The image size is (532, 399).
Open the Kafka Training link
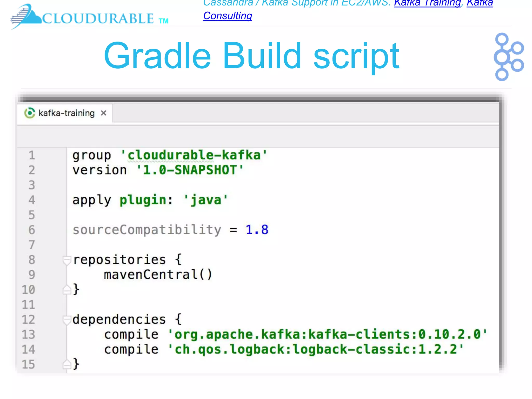coord(427,3)
